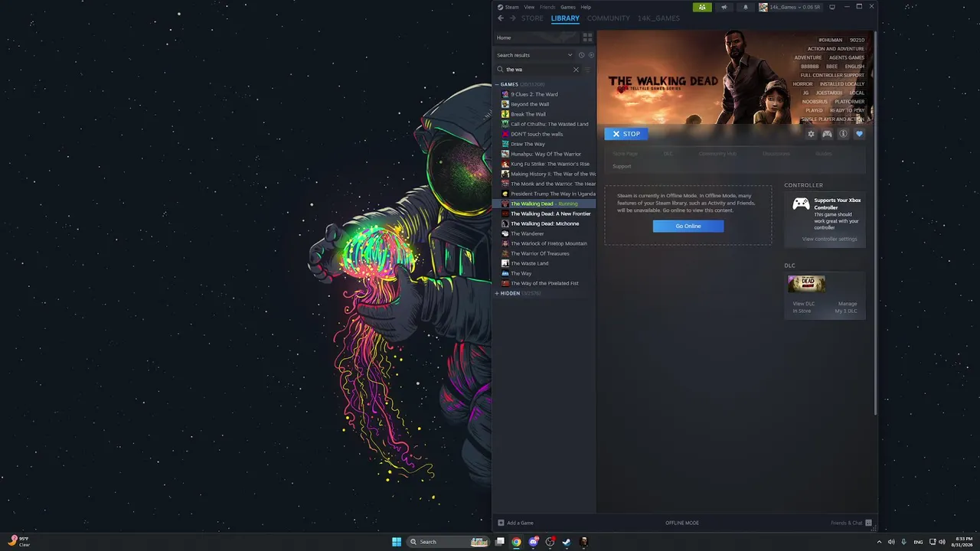Open the announcements megaphone icon
The image size is (980, 551).
[724, 7]
